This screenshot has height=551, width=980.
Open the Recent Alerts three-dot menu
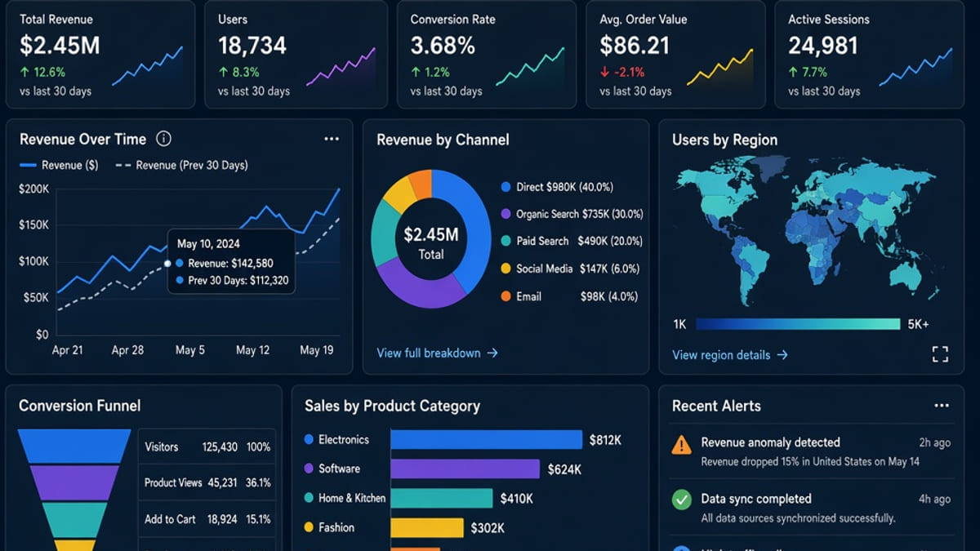point(942,406)
